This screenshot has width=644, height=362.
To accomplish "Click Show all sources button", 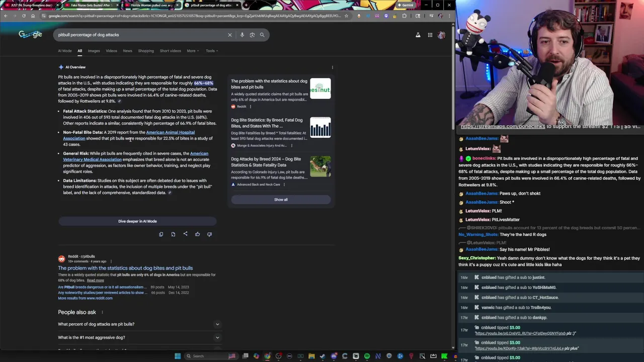I will coord(281,200).
